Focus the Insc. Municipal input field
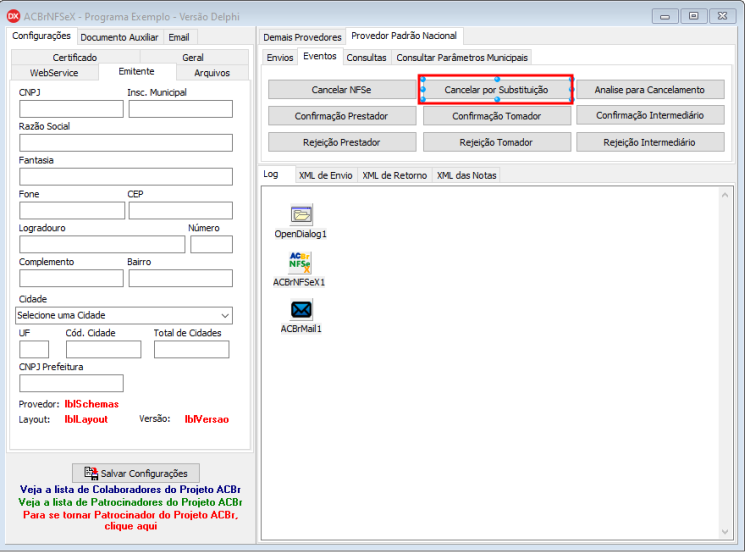This screenshot has width=750, height=554. (181, 109)
